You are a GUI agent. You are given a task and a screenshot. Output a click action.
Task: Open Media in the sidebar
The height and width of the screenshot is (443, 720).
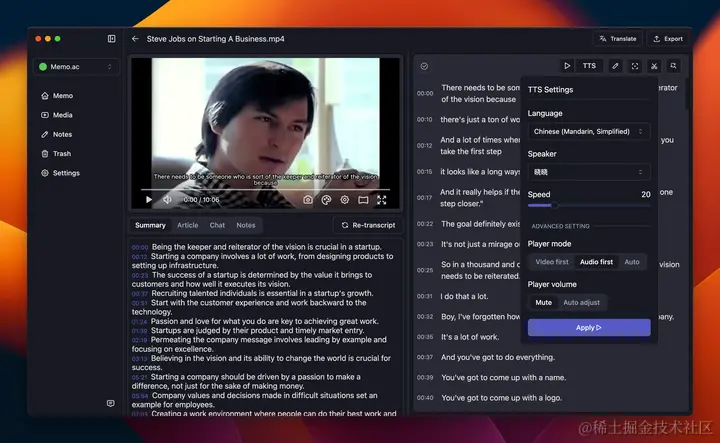pos(57,115)
